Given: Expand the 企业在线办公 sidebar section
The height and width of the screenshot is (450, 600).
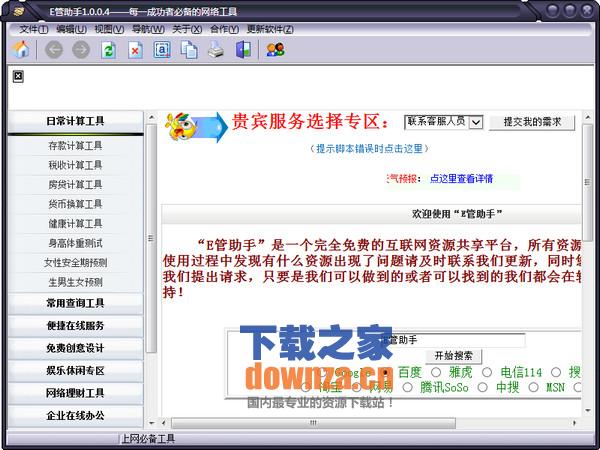Looking at the screenshot, I should [75, 416].
